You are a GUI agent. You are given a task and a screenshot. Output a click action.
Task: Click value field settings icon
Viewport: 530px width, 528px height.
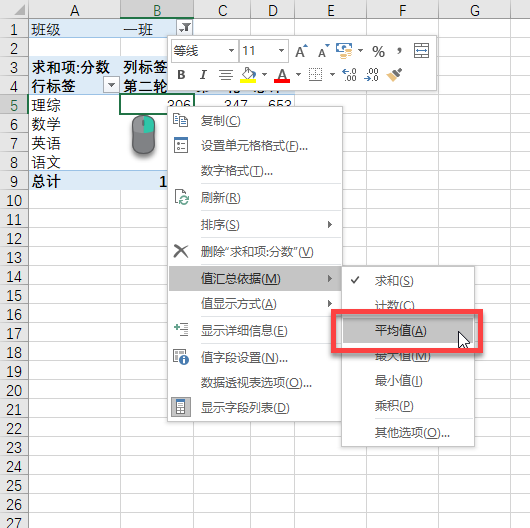point(181,357)
